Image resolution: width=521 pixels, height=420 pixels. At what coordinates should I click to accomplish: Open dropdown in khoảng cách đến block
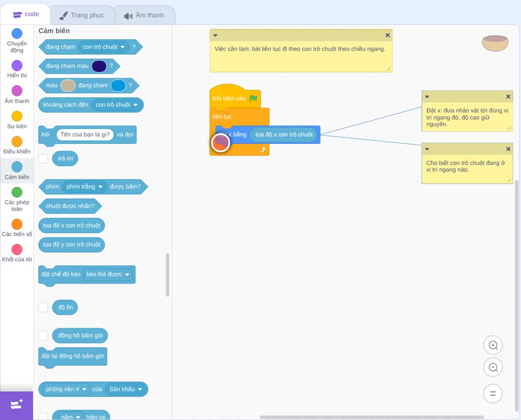pos(117,105)
